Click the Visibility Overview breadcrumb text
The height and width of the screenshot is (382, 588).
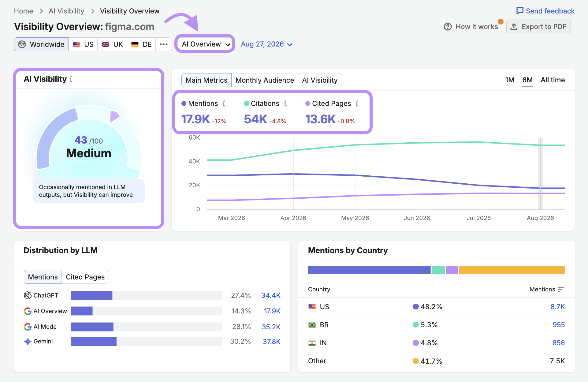pos(130,11)
